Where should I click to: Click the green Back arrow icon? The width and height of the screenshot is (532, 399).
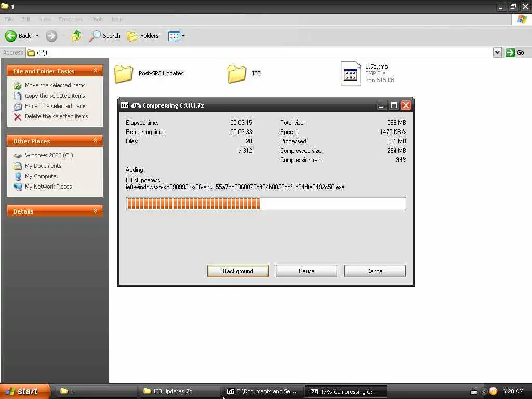point(10,36)
